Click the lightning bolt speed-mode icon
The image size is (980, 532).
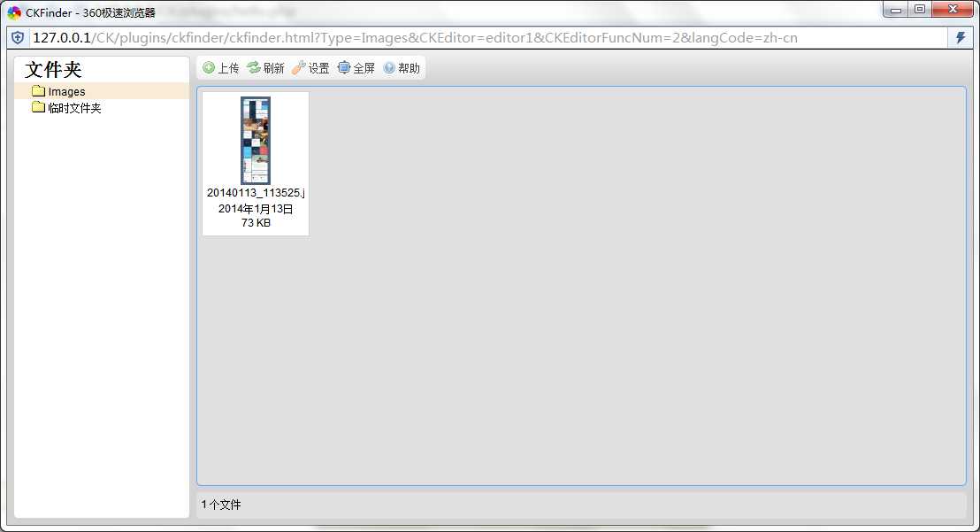961,37
